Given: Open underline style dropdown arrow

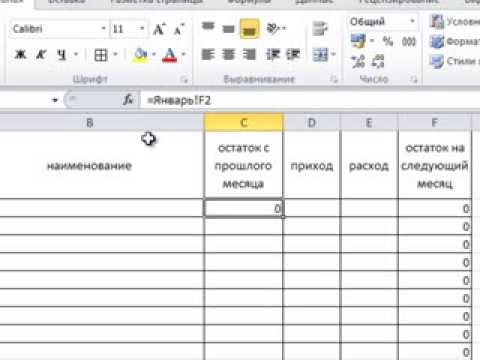Looking at the screenshot, I should pyautogui.click(x=76, y=54).
